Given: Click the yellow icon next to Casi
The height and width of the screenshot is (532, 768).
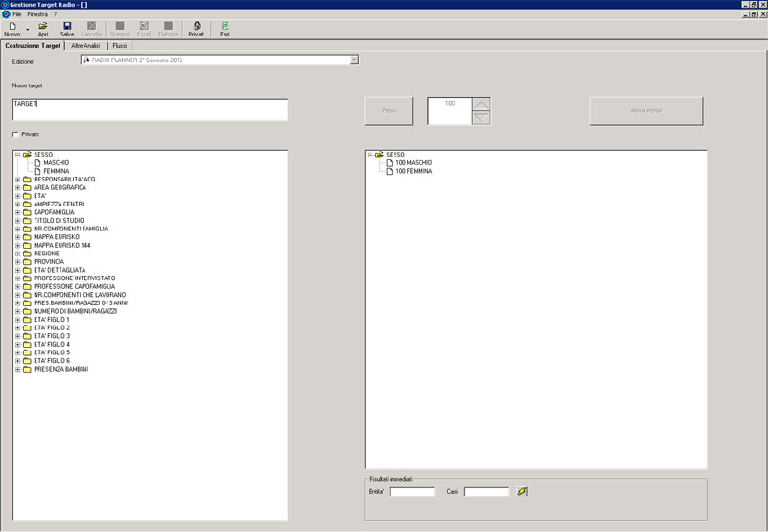Looking at the screenshot, I should tap(522, 492).
